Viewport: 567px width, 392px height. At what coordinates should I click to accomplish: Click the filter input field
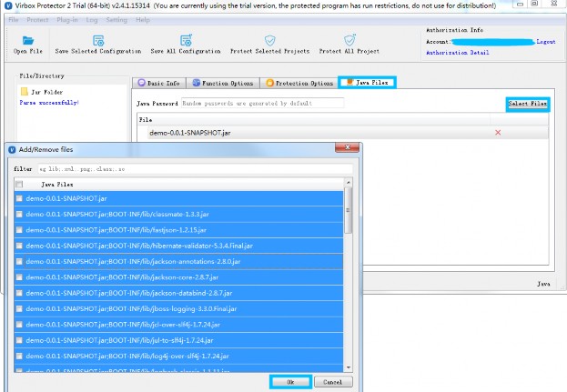(x=196, y=169)
